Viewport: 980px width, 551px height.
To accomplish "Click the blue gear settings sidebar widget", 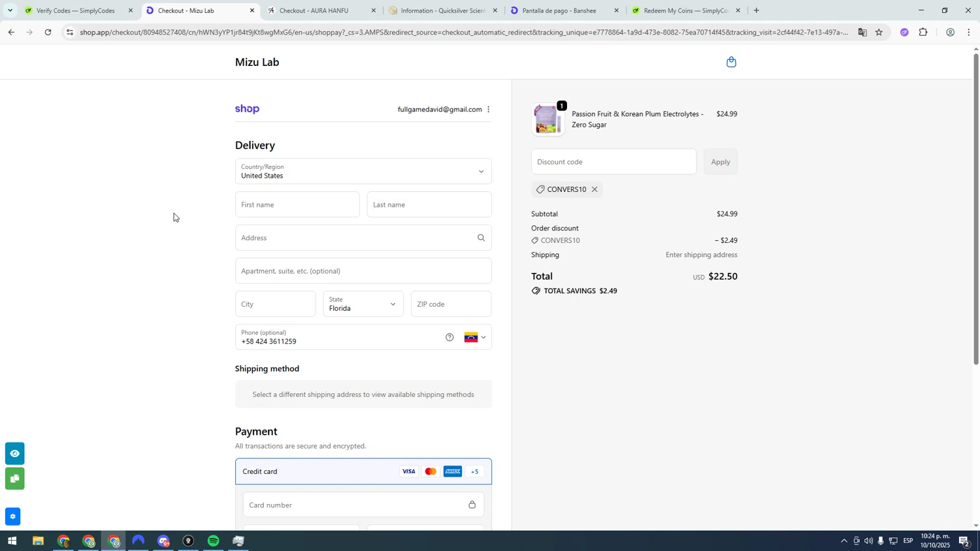I will 12,516.
